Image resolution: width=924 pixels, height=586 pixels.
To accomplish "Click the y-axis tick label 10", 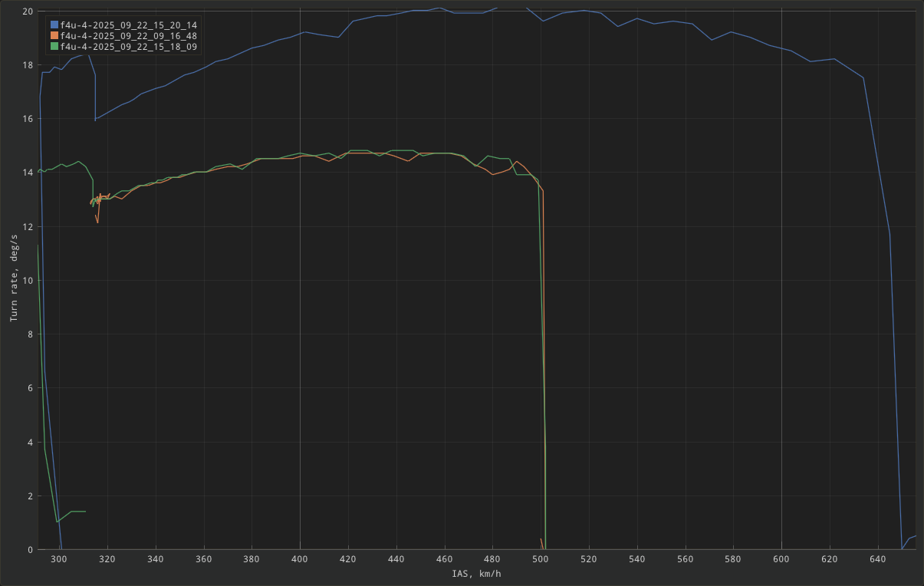I will tap(28, 281).
